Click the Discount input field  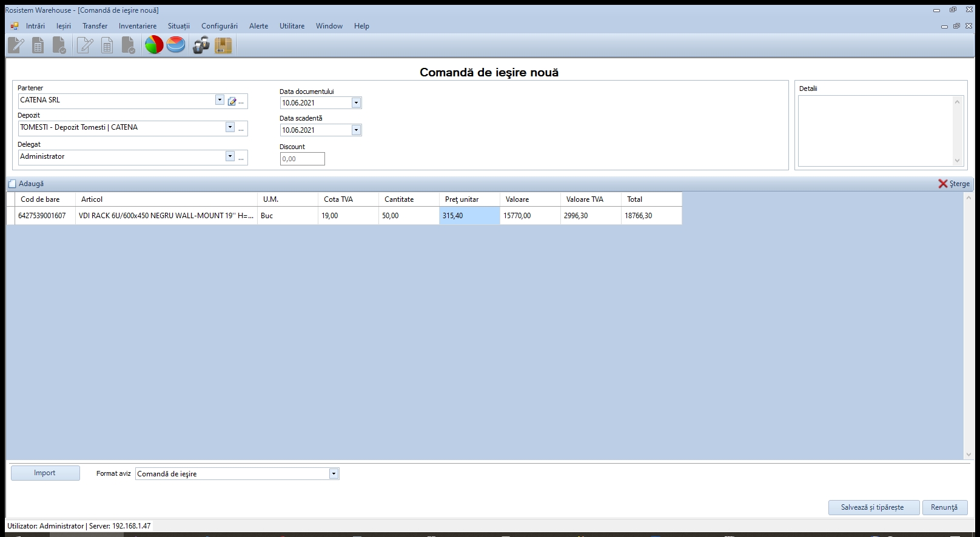coord(302,159)
